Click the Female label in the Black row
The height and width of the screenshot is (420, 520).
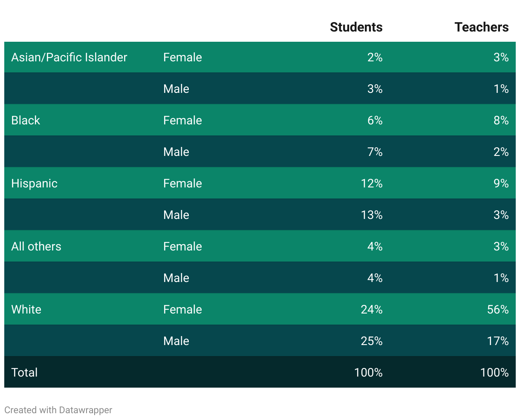[182, 121]
